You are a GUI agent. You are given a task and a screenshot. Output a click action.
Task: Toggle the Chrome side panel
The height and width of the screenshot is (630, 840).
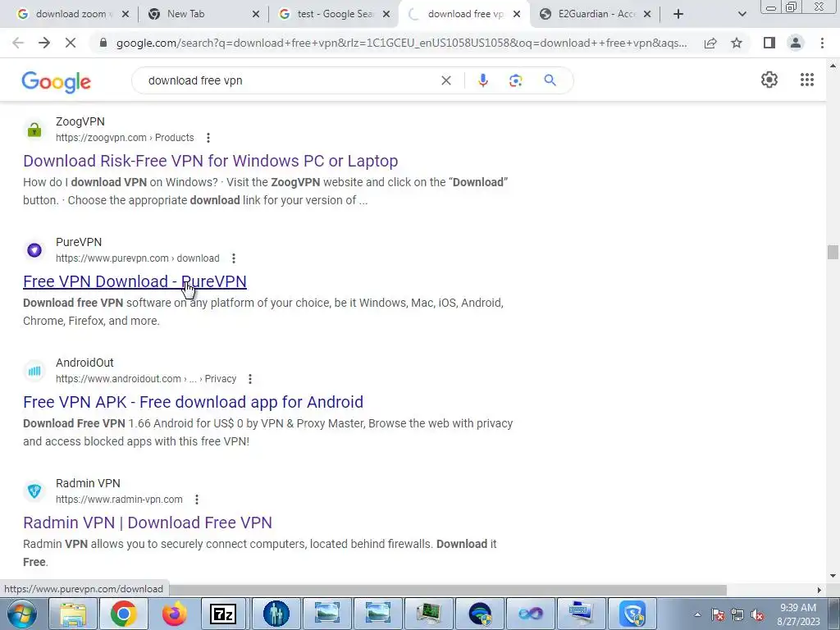(x=769, y=43)
